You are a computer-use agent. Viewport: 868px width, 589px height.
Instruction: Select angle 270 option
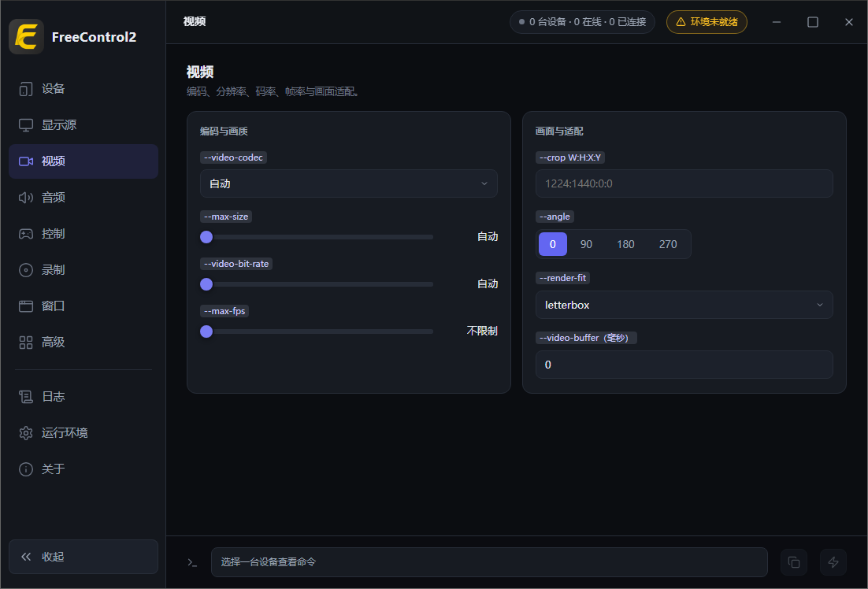pos(668,244)
